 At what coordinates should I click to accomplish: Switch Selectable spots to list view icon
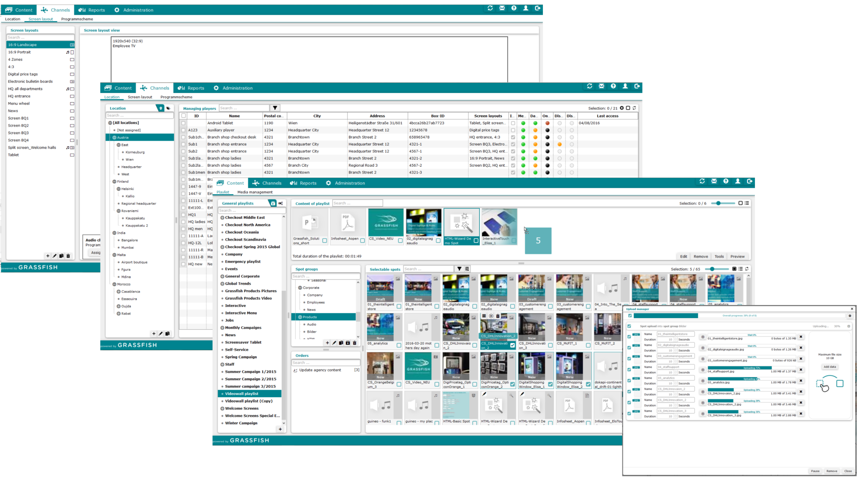click(741, 269)
